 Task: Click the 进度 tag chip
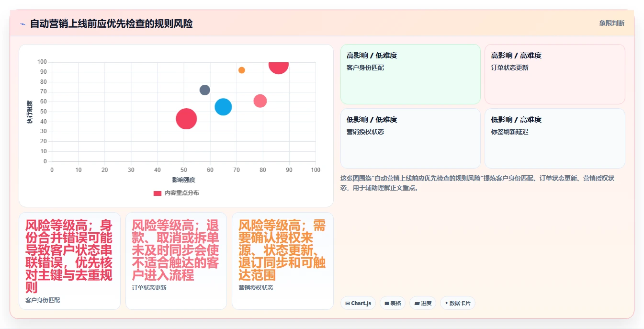click(x=423, y=303)
